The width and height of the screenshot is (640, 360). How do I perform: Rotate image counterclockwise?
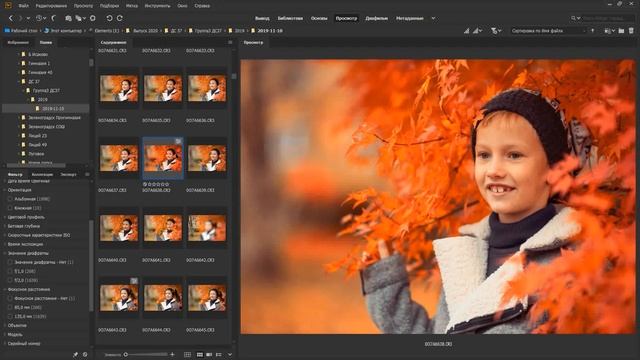[109, 18]
